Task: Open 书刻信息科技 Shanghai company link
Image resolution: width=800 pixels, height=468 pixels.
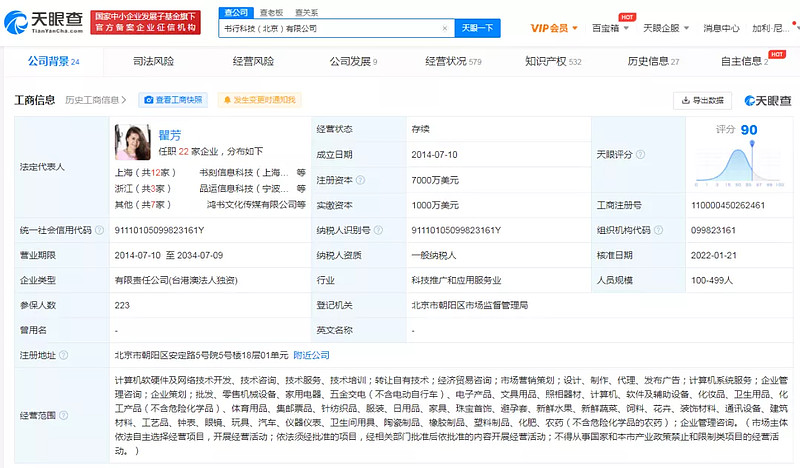Action: pyautogui.click(x=244, y=173)
